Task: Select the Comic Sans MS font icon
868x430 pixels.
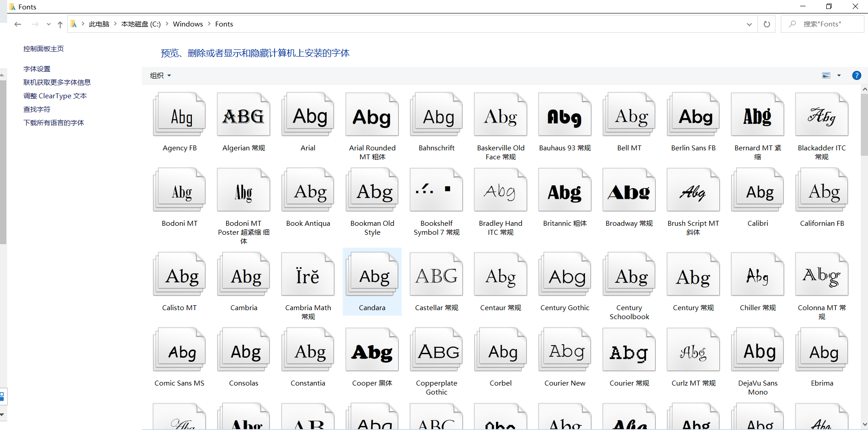Action: click(180, 350)
